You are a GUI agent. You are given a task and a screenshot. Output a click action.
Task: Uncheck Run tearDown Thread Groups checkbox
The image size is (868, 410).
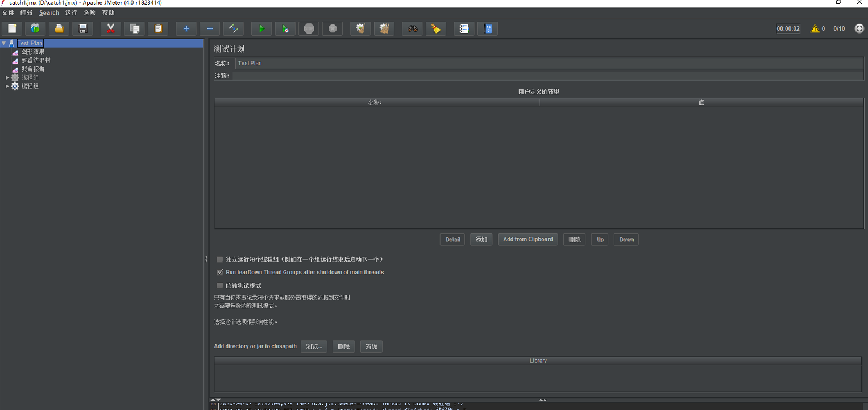[x=220, y=273]
